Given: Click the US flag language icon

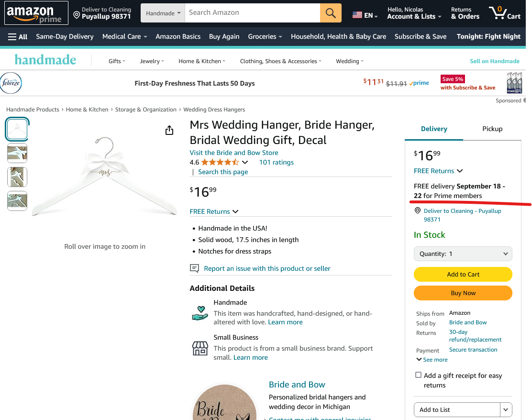Looking at the screenshot, I should tap(357, 15).
